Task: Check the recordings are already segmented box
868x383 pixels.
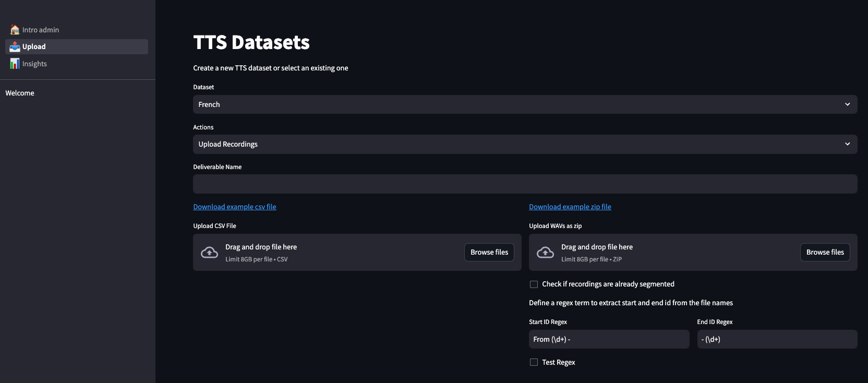Action: [x=534, y=284]
